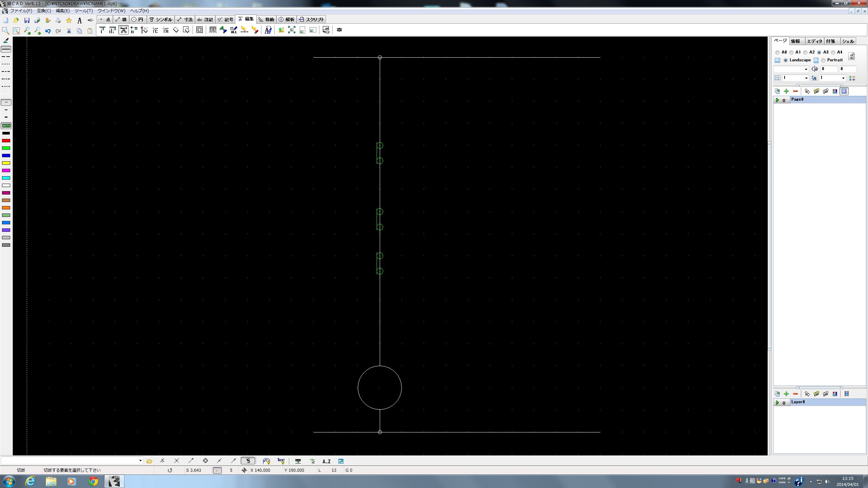Switch to the スクリプト tab
Screen dimensions: 868x488
312,20
